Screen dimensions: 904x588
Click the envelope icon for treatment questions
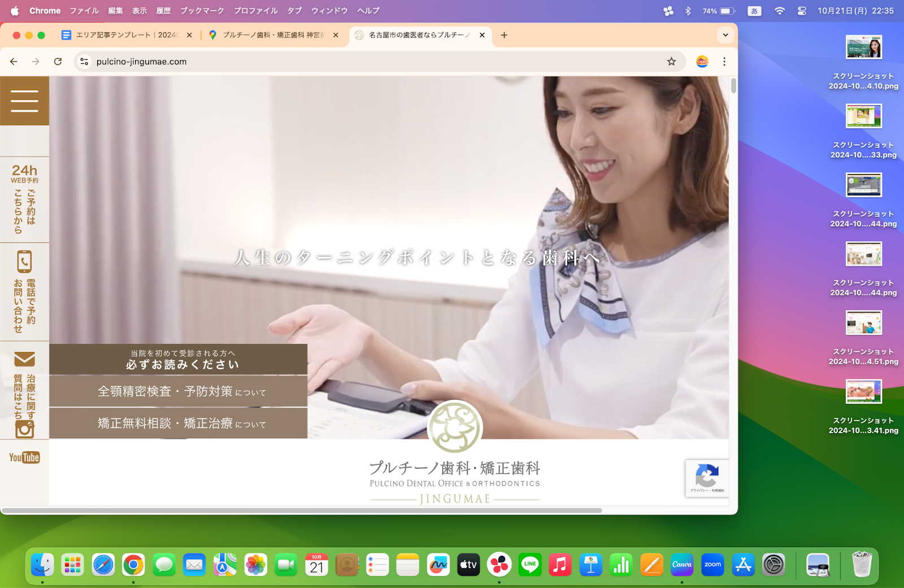point(24,359)
